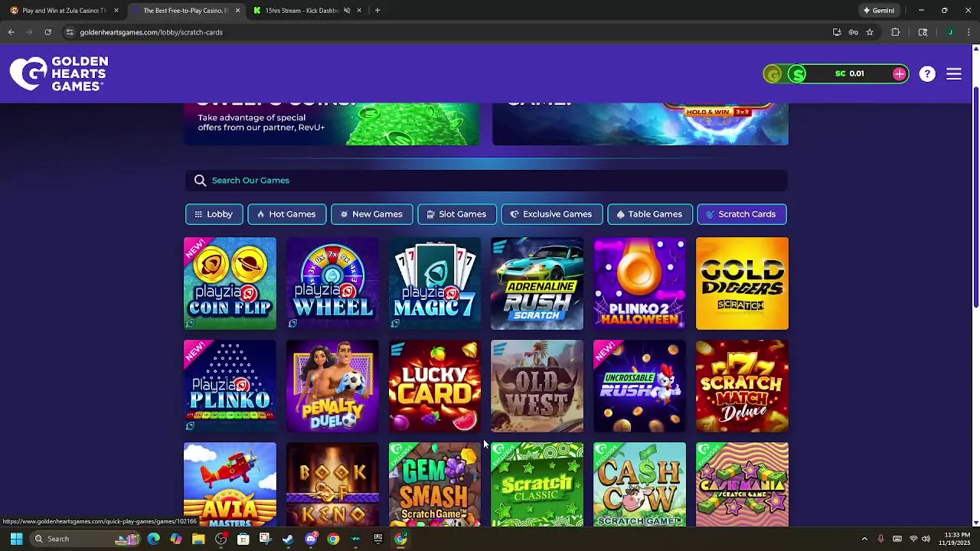
Task: Select the Lobby category tab
Action: 214,214
